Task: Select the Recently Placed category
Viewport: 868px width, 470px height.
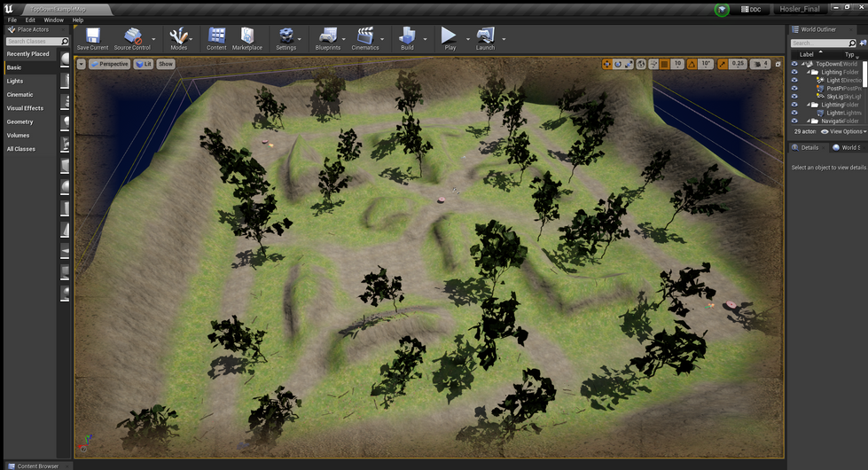Action: (x=28, y=54)
